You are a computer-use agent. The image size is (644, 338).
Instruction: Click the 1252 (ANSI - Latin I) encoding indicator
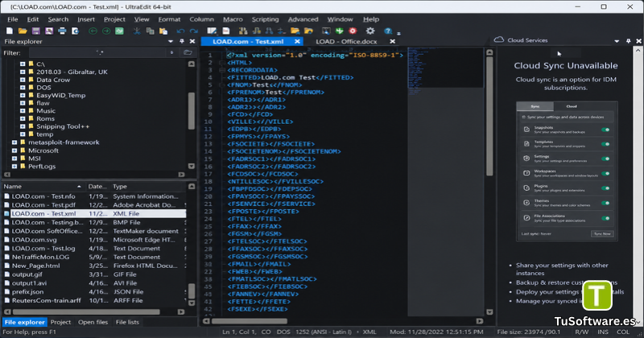324,332
